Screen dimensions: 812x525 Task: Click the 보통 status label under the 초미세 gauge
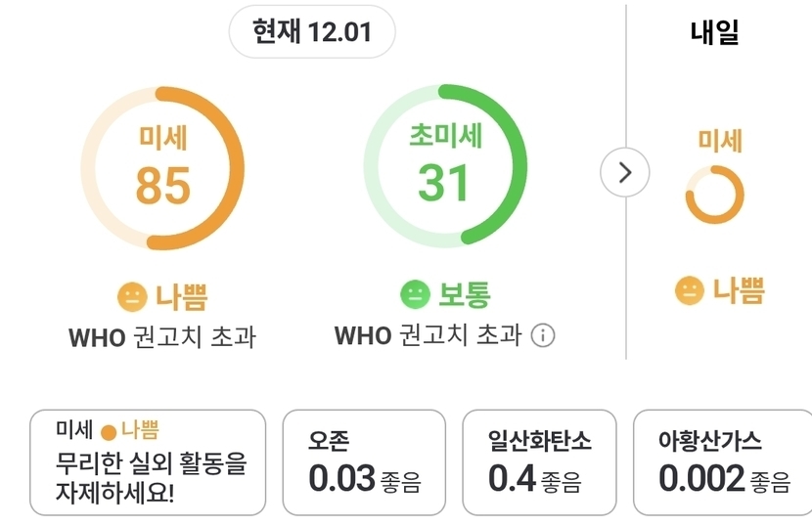[464, 294]
